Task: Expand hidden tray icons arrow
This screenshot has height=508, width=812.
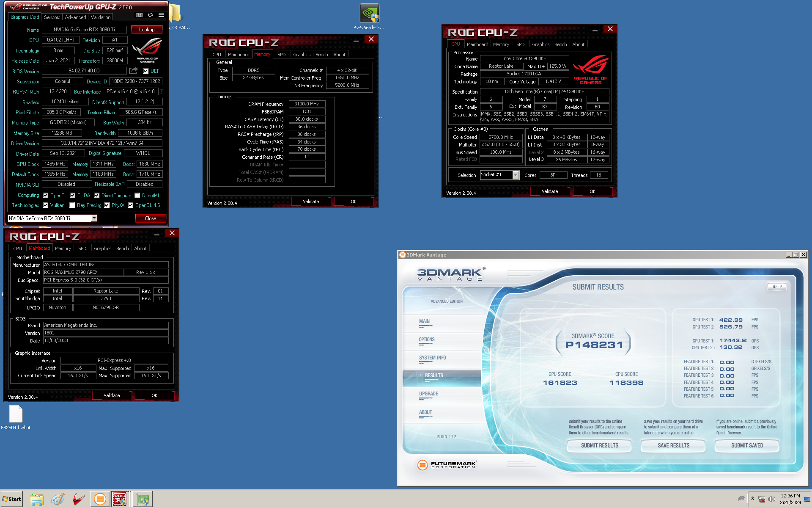Action: (752, 499)
